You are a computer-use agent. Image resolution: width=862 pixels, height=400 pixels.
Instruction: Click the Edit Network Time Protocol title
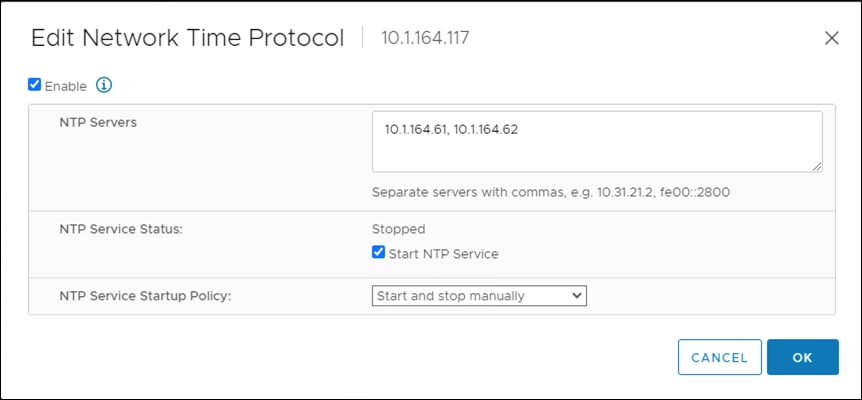188,38
